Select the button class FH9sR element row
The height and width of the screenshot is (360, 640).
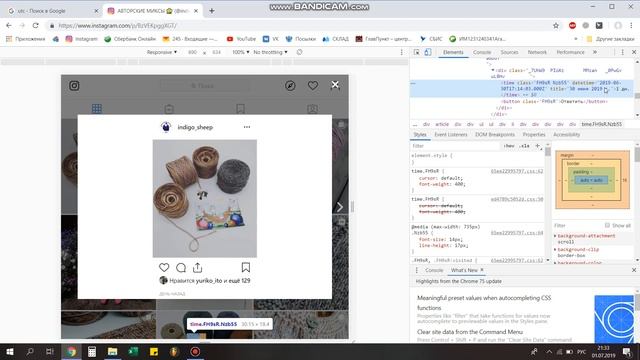554,102
